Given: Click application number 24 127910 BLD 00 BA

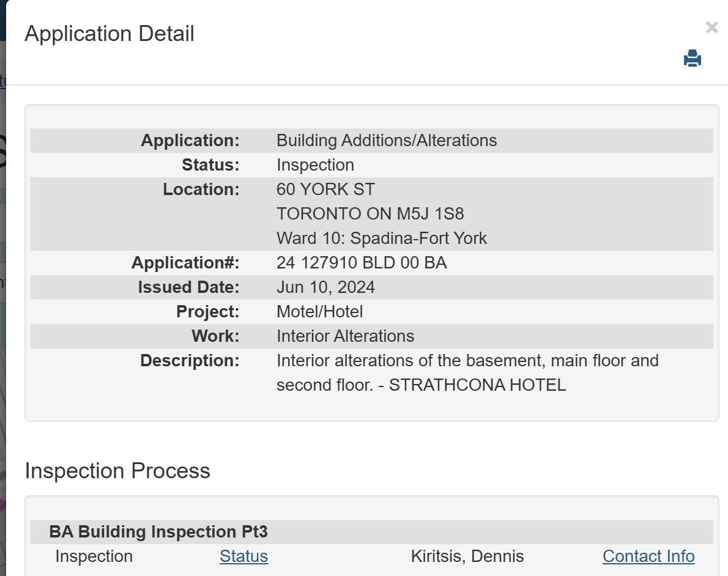Looking at the screenshot, I should tap(362, 263).
